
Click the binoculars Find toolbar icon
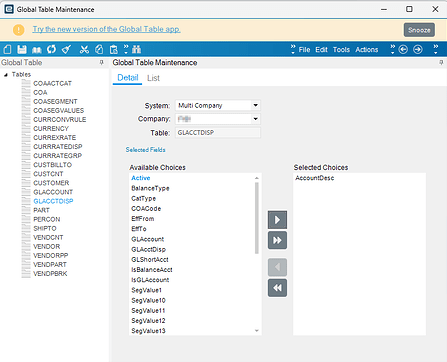[x=137, y=50]
